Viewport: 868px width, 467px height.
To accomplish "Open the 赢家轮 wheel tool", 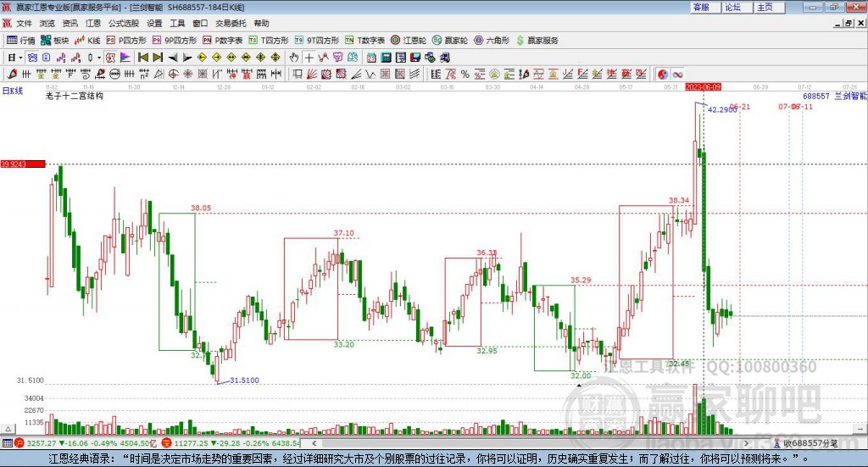I will pyautogui.click(x=450, y=41).
